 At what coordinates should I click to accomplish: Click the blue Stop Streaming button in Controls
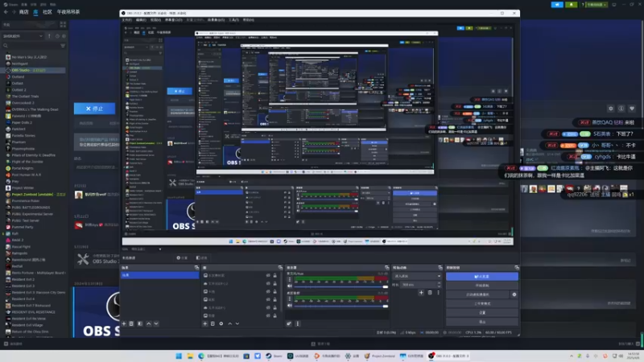coord(481,277)
